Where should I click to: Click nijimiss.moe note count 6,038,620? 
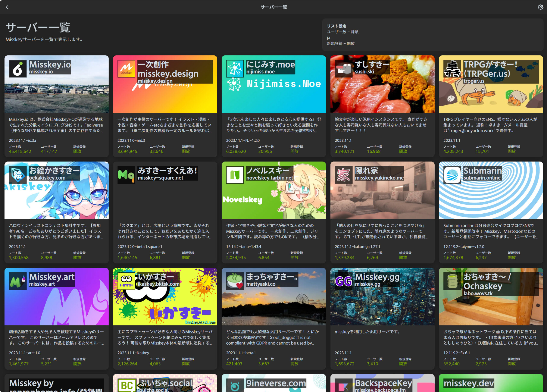point(236,151)
